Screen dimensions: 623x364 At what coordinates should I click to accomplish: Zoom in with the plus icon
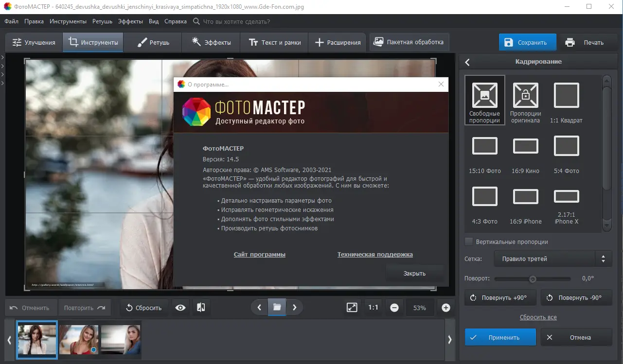445,308
